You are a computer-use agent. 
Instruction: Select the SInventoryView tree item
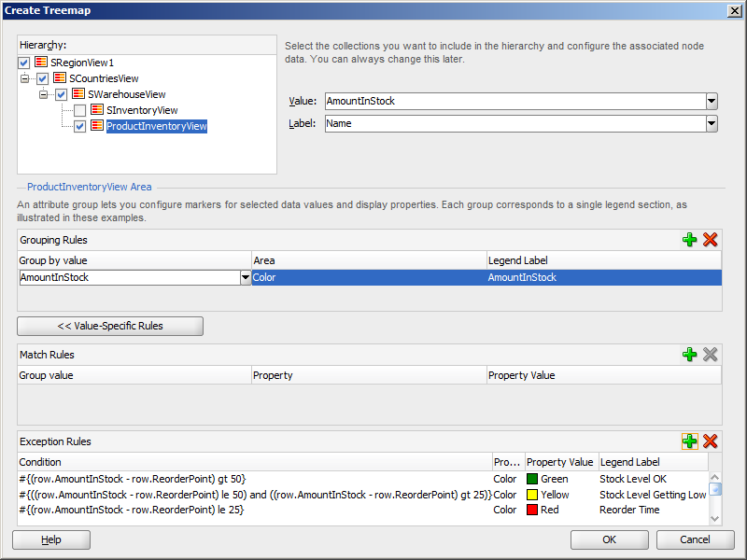(142, 110)
